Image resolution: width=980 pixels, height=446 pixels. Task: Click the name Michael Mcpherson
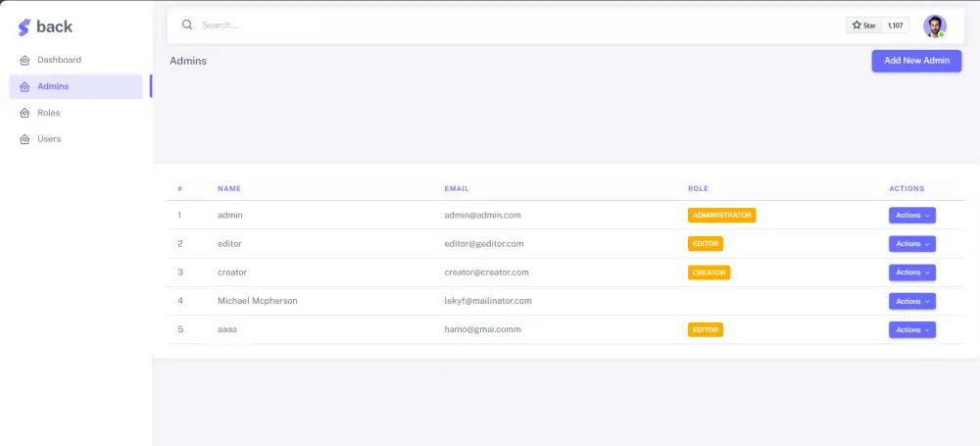(x=258, y=301)
